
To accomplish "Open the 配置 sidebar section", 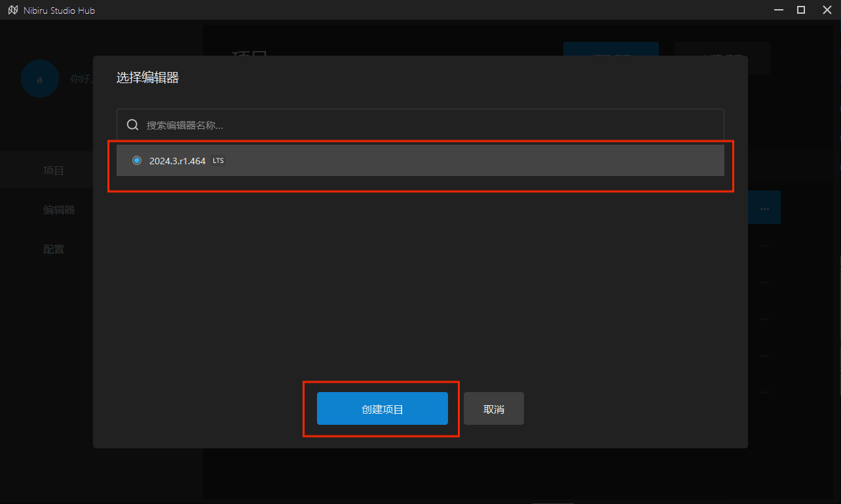I will click(x=54, y=249).
